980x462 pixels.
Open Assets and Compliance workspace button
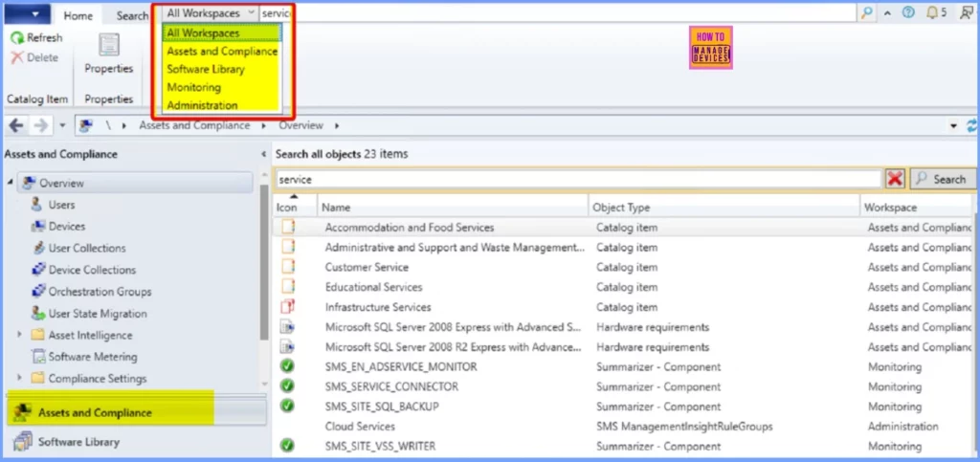pos(136,412)
